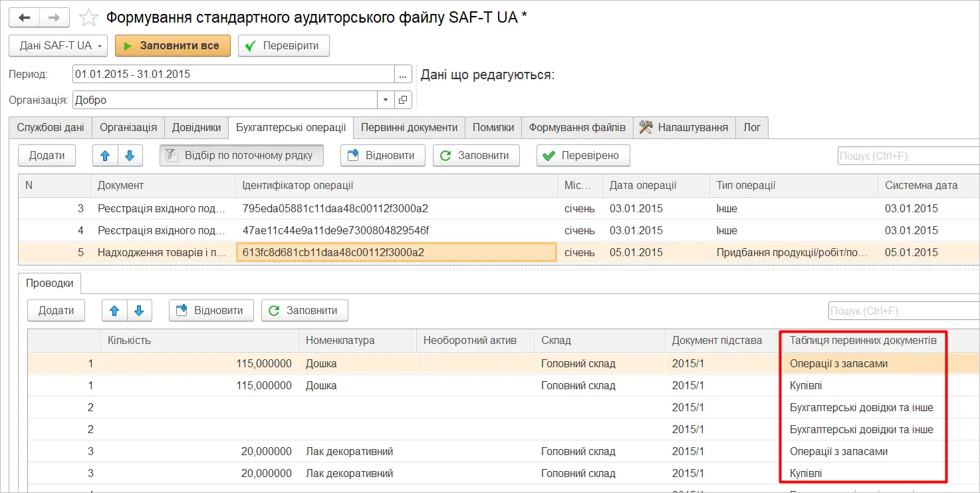Click Відновити in the operations toolbar
Viewport: 980px width, 493px height.
tap(383, 156)
